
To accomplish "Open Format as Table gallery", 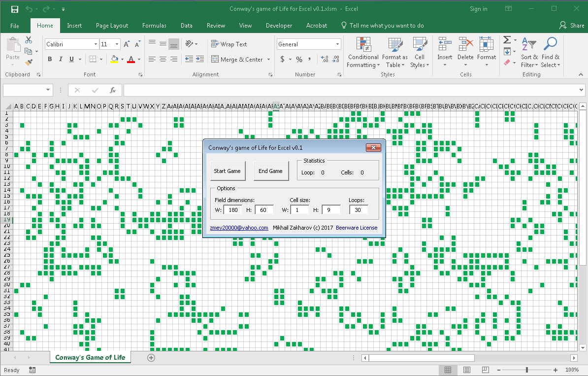I will 395,53.
